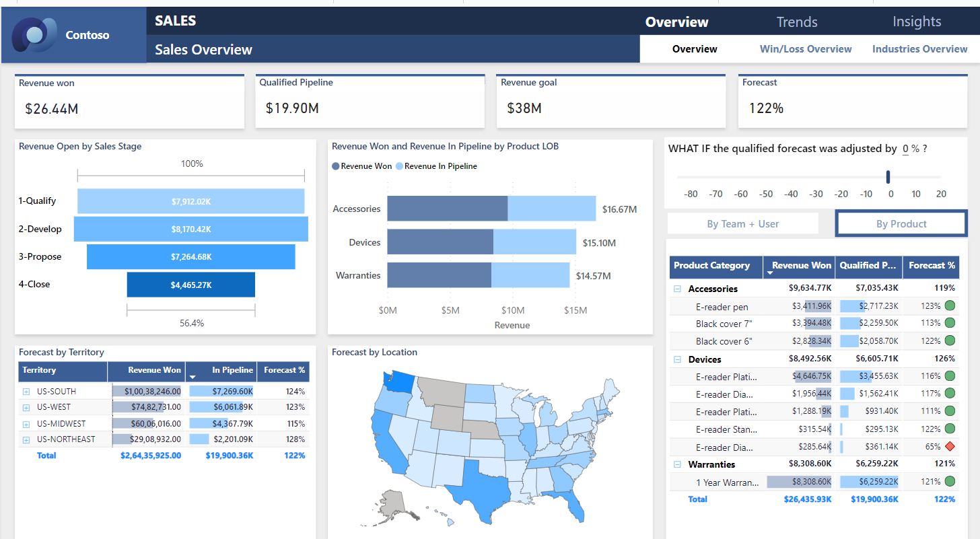Switch view to By Team + User
Image resolution: width=980 pixels, height=539 pixels.
pos(742,223)
